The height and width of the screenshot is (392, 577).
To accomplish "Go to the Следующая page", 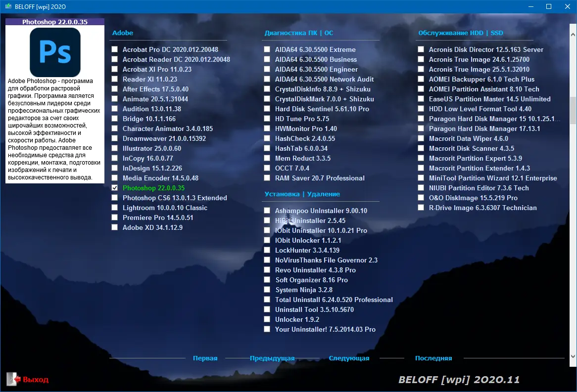I will coord(349,358).
